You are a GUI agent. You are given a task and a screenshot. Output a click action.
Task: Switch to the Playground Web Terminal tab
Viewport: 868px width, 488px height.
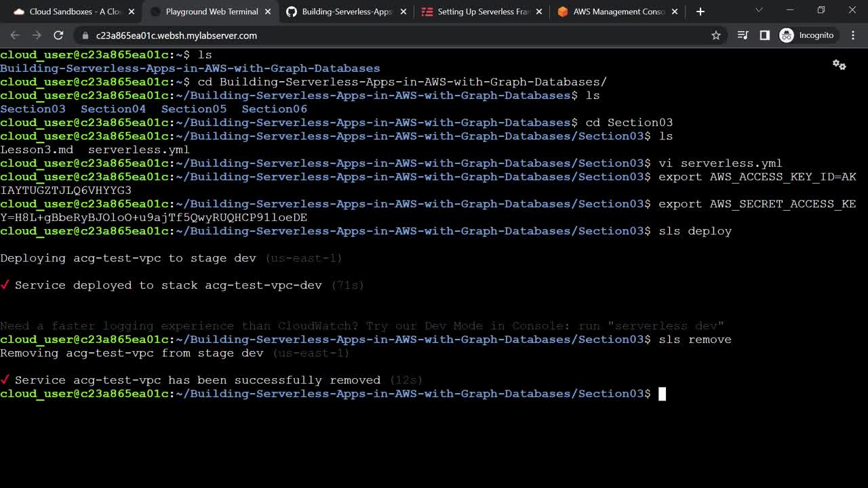click(210, 12)
